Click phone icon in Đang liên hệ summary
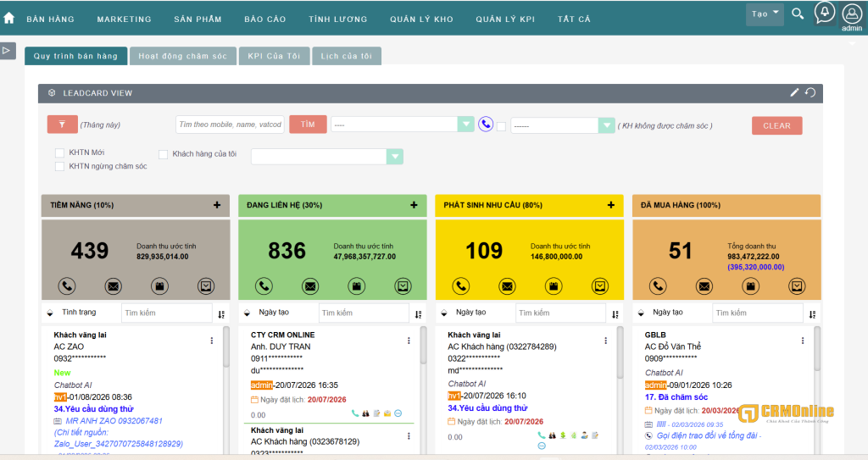Viewport: 868px width, 460px height. [x=264, y=286]
